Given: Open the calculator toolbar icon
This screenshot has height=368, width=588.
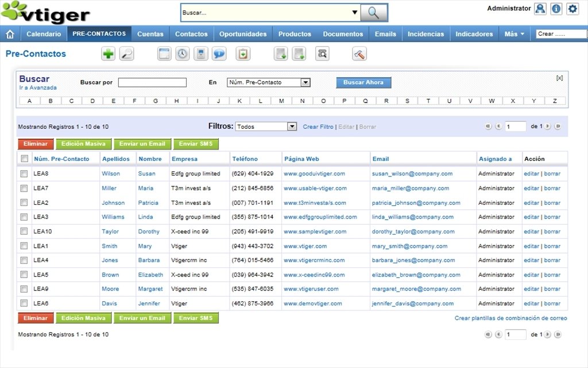Looking at the screenshot, I should tap(200, 53).
